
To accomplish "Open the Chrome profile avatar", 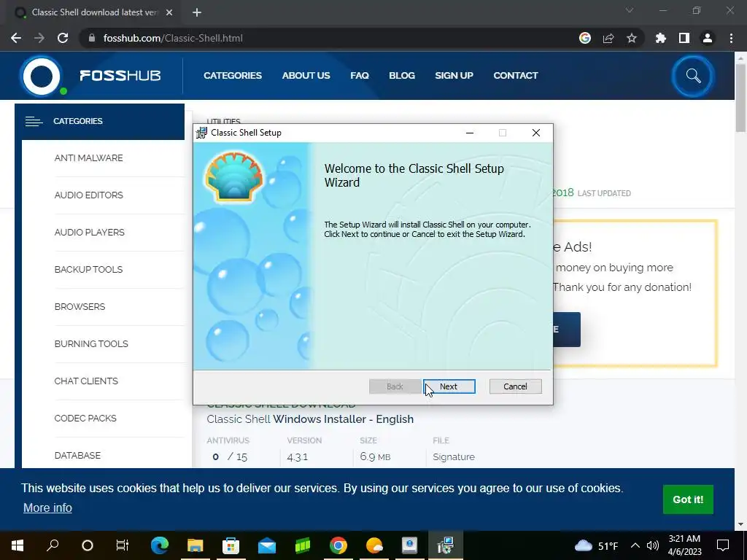I will 708,38.
